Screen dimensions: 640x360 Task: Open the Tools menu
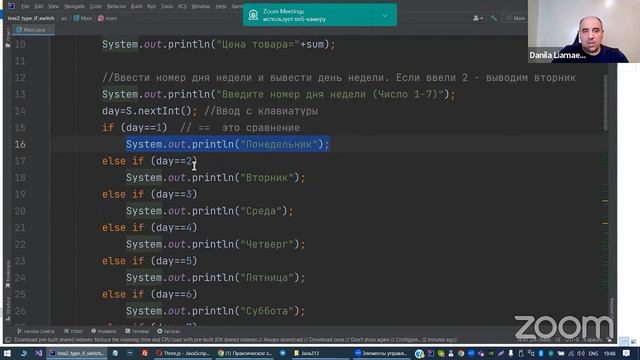click(x=167, y=6)
